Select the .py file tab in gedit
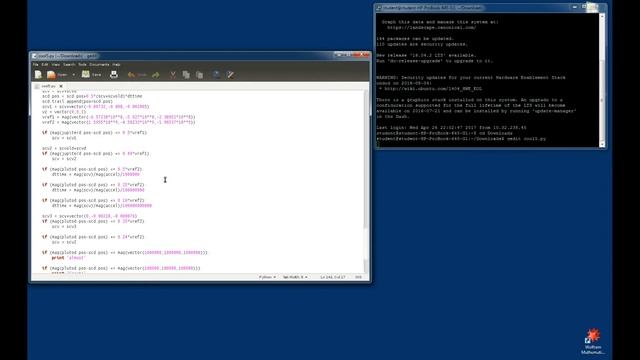 tap(48, 86)
